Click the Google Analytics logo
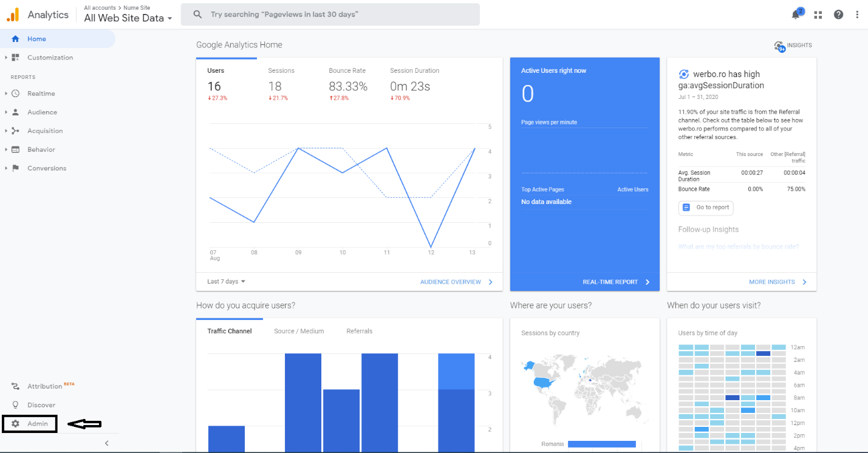 click(13, 15)
